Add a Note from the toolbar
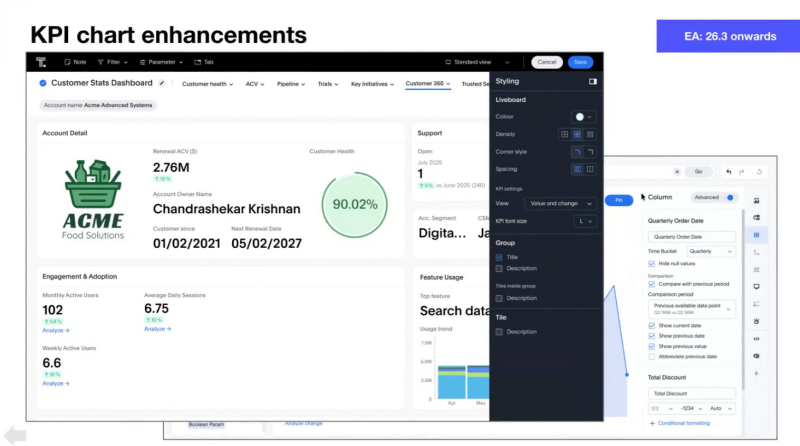800x446 pixels. coord(73,62)
